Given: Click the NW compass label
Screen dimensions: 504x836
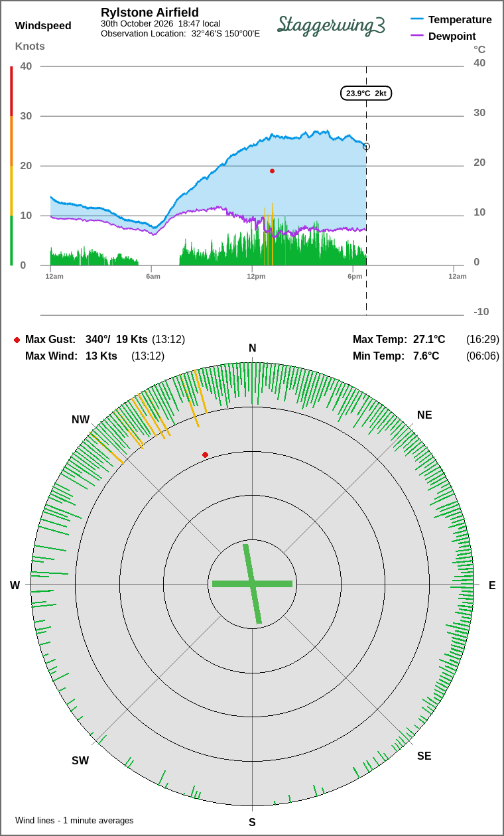Looking at the screenshot, I should pos(80,420).
